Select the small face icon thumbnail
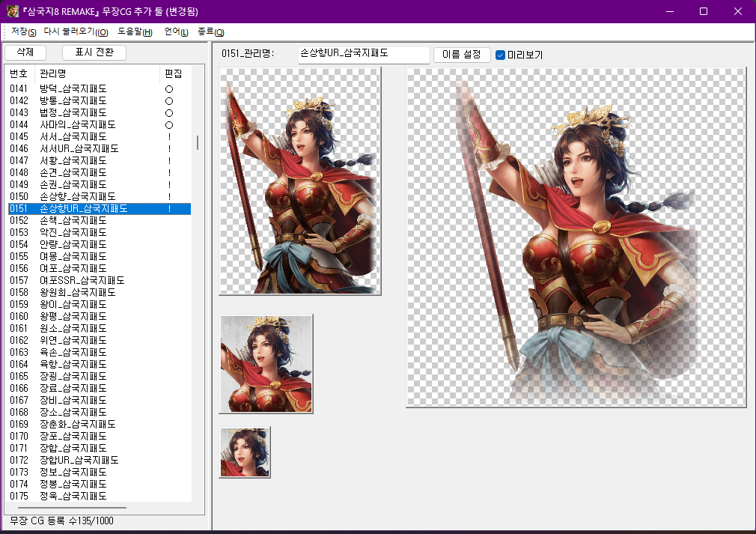The height and width of the screenshot is (534, 756). click(245, 452)
